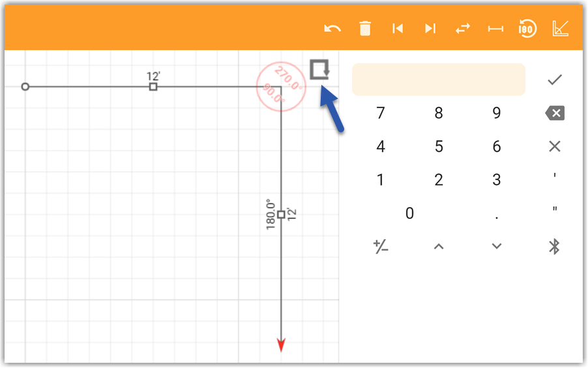The height and width of the screenshot is (368, 588).
Task: Select the length dimension tool
Action: pyautogui.click(x=495, y=29)
